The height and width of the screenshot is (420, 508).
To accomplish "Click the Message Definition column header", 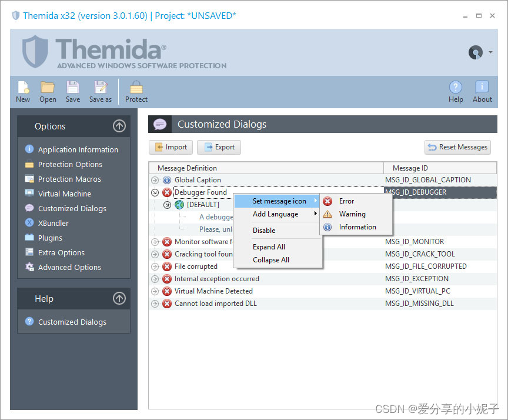I will (266, 168).
